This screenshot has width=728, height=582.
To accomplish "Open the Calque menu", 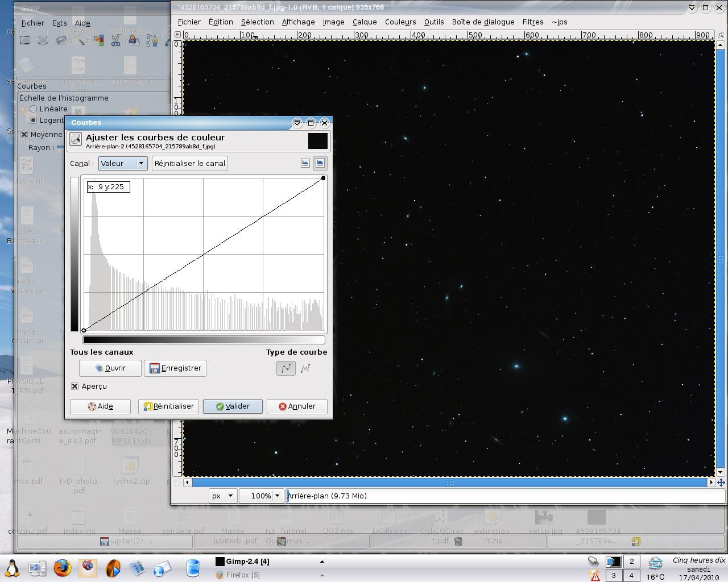I will pyautogui.click(x=365, y=22).
